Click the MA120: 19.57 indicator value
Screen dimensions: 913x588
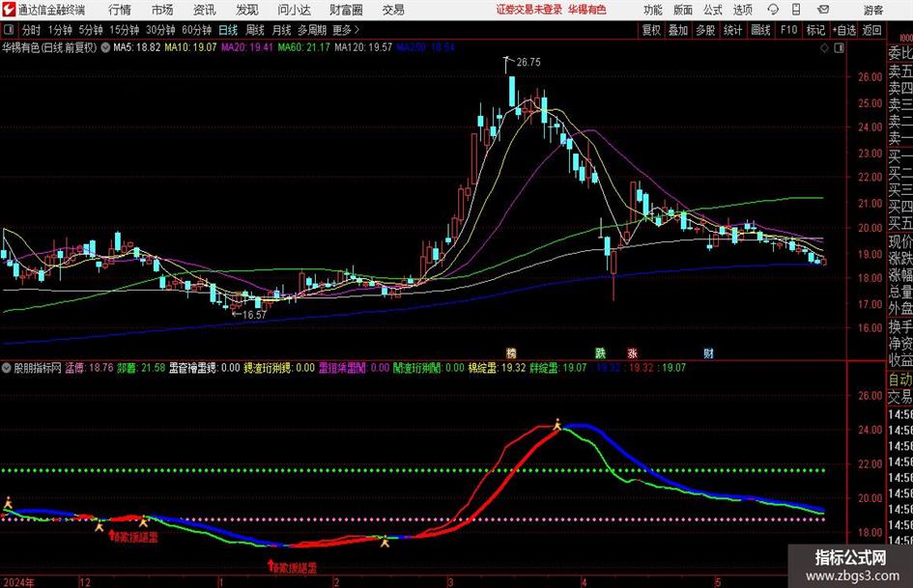point(362,47)
